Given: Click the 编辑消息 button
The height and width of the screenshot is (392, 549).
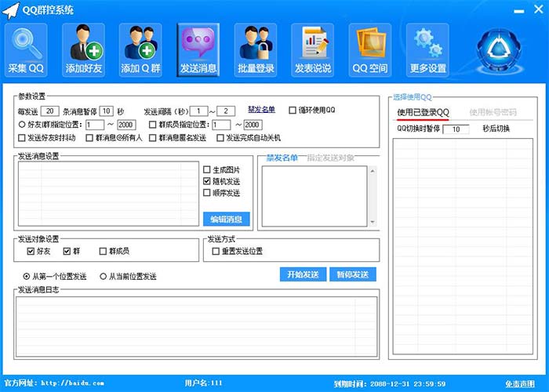Looking at the screenshot, I should click(226, 220).
